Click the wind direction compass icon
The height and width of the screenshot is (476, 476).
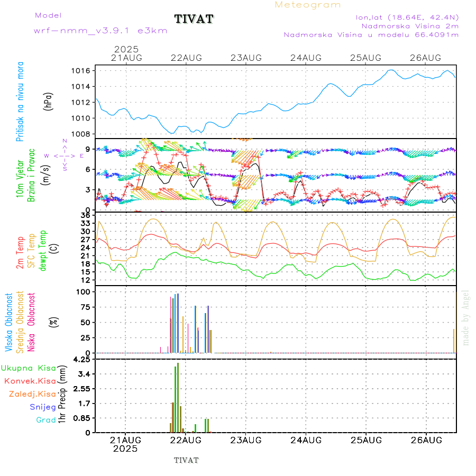[65, 155]
